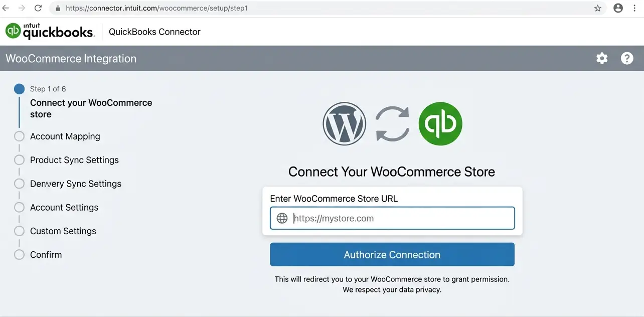Screen dimensions: 644x317
Task: Click the WordPress logo icon
Action: (x=344, y=124)
